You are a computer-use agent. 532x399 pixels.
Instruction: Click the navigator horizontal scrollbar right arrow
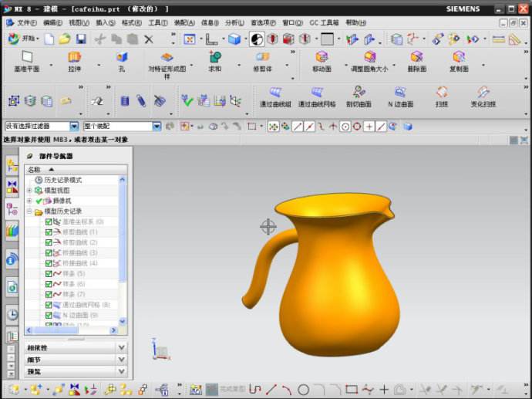tap(113, 330)
